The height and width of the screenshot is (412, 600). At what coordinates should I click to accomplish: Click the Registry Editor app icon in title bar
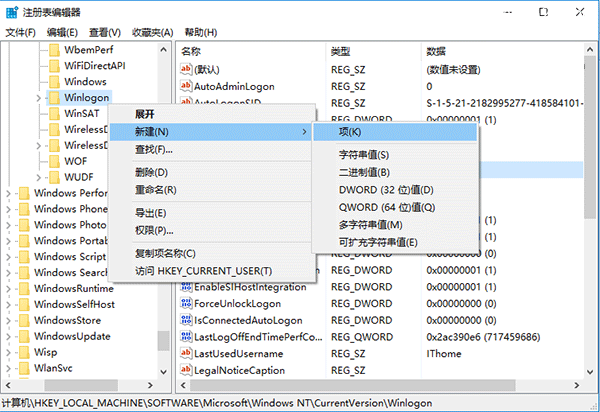12,12
